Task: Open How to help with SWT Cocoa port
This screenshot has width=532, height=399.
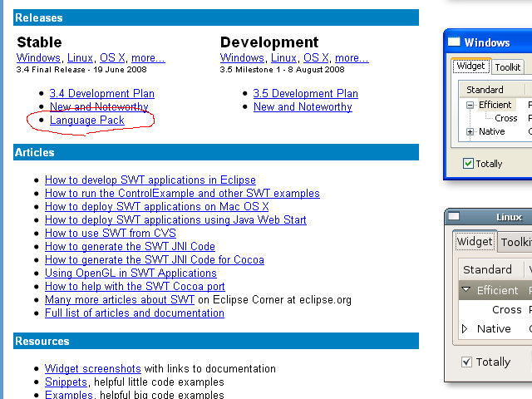Action: click(x=135, y=286)
